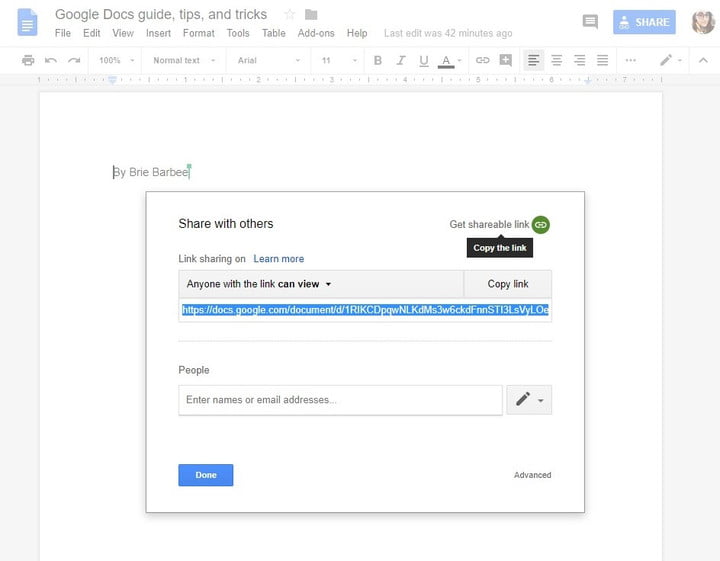720x561 pixels.
Task: Open the File menu
Action: [62, 33]
